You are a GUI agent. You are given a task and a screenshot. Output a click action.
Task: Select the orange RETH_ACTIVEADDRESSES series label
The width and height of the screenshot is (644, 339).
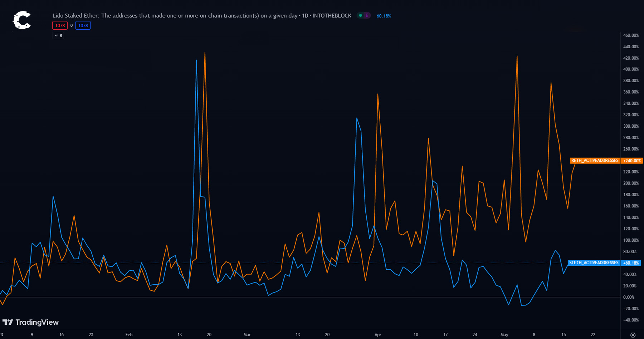(595, 161)
